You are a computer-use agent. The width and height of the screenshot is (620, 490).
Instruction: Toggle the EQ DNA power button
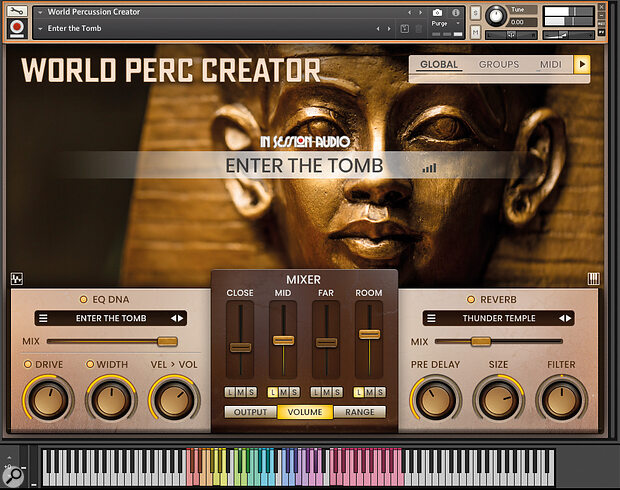pos(83,299)
